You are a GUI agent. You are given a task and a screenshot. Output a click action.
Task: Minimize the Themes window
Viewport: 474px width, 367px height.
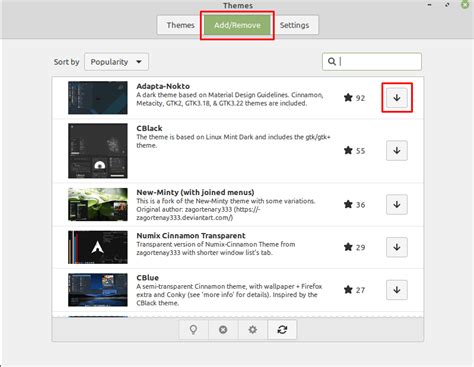tap(430, 5)
